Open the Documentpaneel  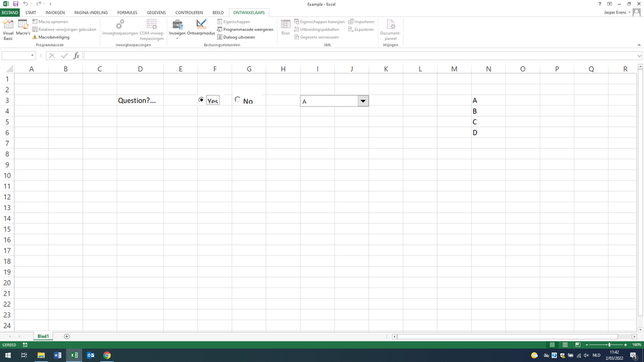click(x=390, y=30)
